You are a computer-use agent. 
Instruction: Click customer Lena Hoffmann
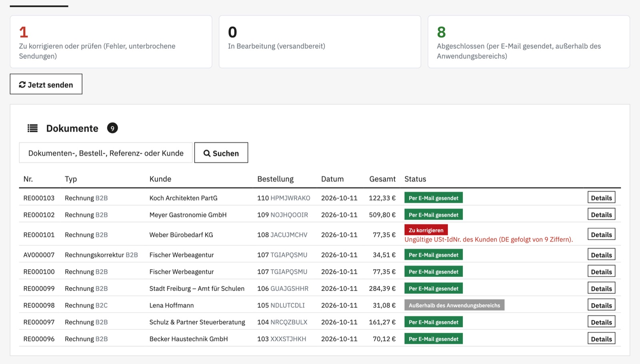click(172, 305)
